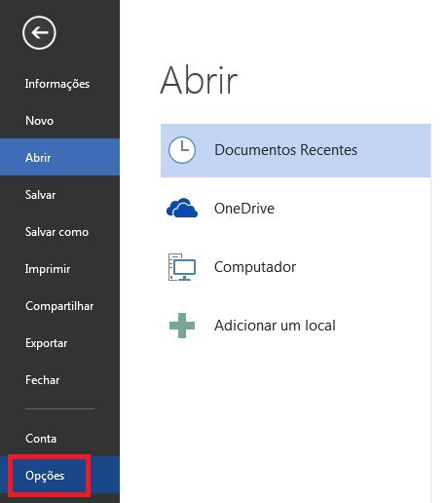
Task: Open the Conta page
Action: 59,439
